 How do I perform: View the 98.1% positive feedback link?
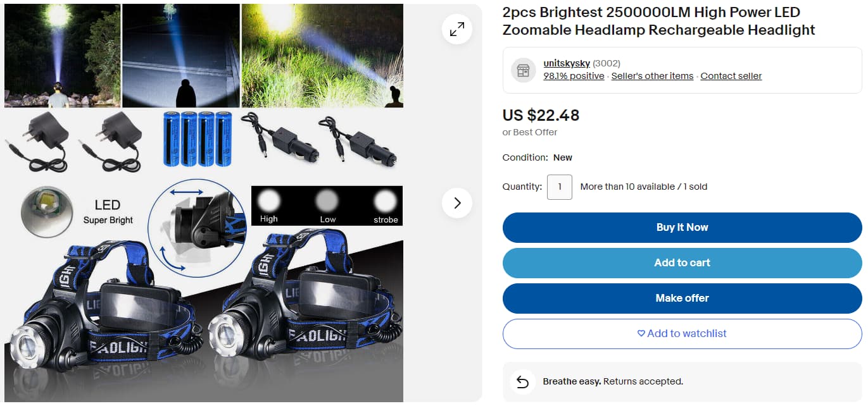click(574, 76)
